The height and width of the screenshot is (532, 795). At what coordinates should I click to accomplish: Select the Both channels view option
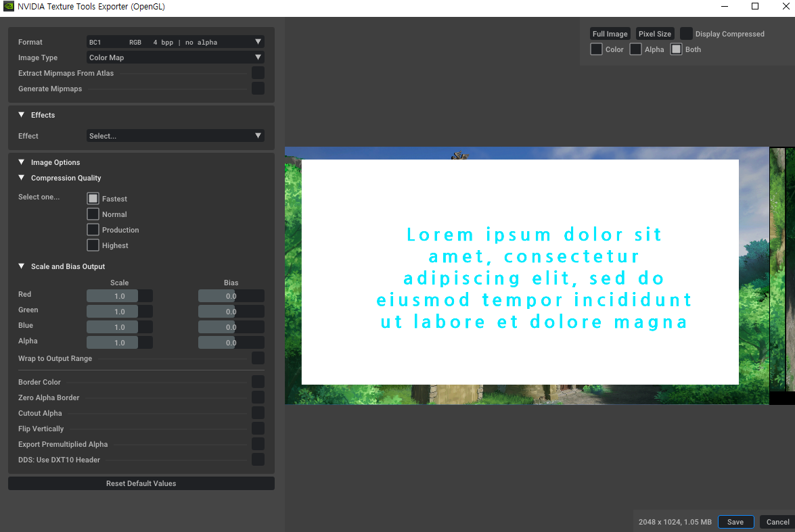pyautogui.click(x=677, y=49)
